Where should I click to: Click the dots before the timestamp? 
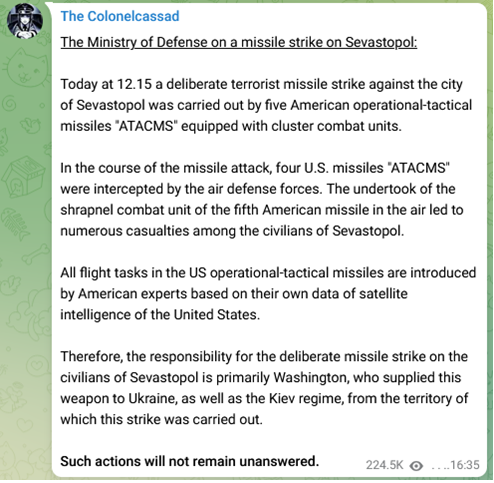pyautogui.click(x=440, y=468)
